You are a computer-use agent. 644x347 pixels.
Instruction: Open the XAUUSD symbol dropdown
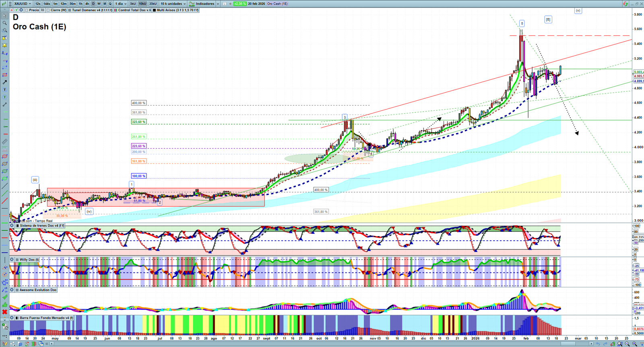click(23, 4)
